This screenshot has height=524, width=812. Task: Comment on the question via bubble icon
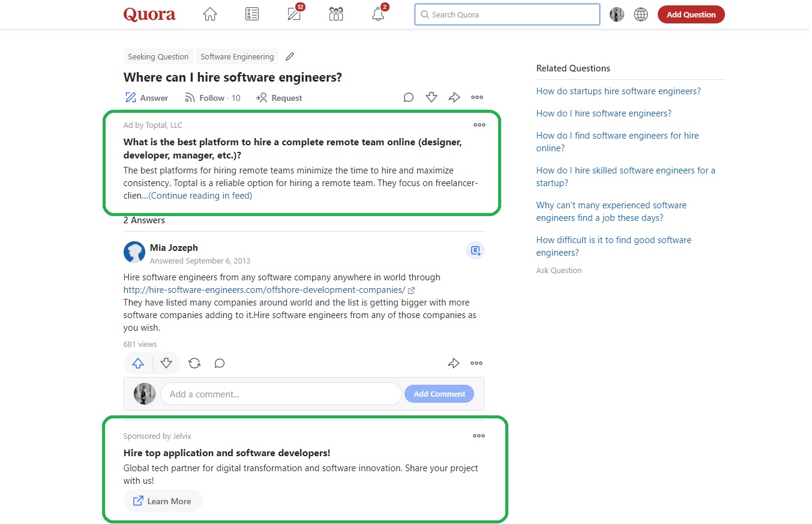[x=409, y=97]
